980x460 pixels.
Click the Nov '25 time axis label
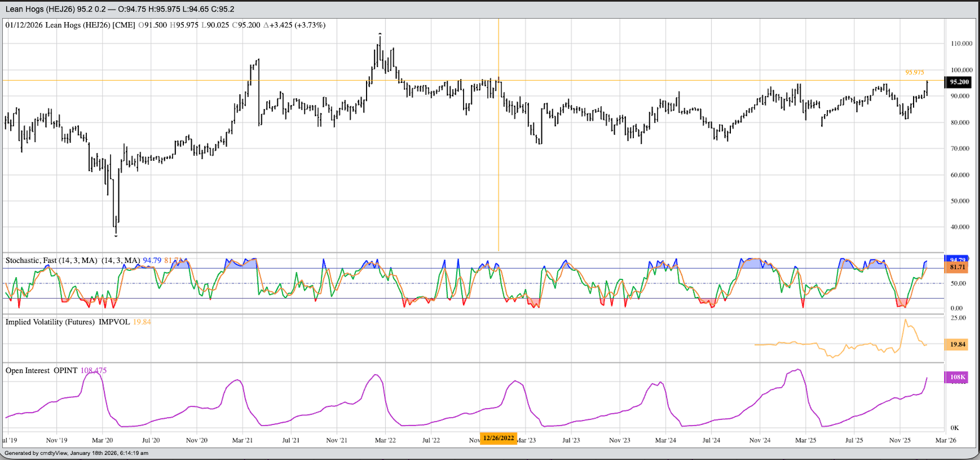coord(899,440)
